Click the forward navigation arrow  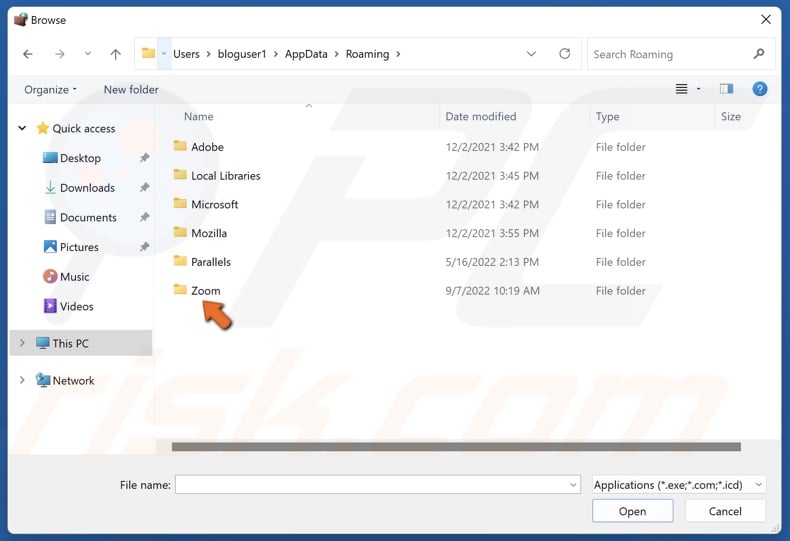click(x=59, y=54)
